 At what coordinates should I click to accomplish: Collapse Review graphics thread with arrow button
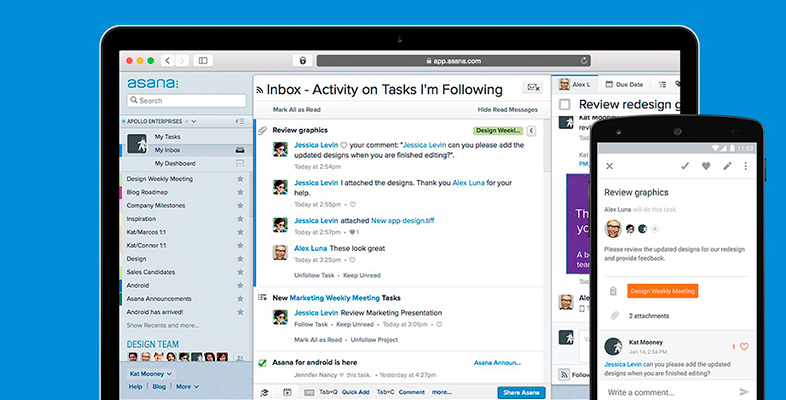[531, 131]
